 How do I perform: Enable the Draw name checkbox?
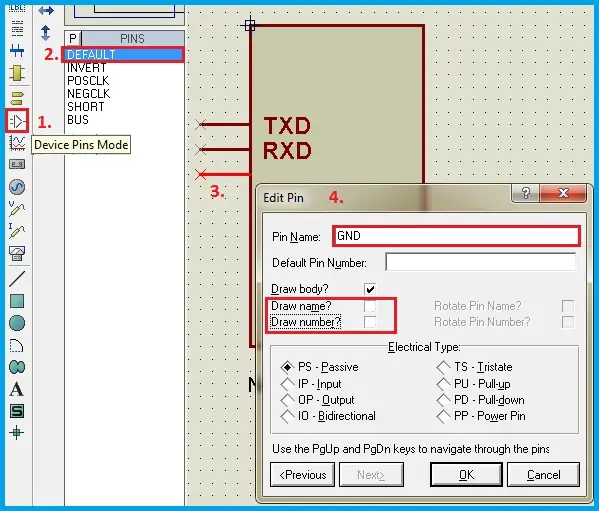[x=370, y=306]
